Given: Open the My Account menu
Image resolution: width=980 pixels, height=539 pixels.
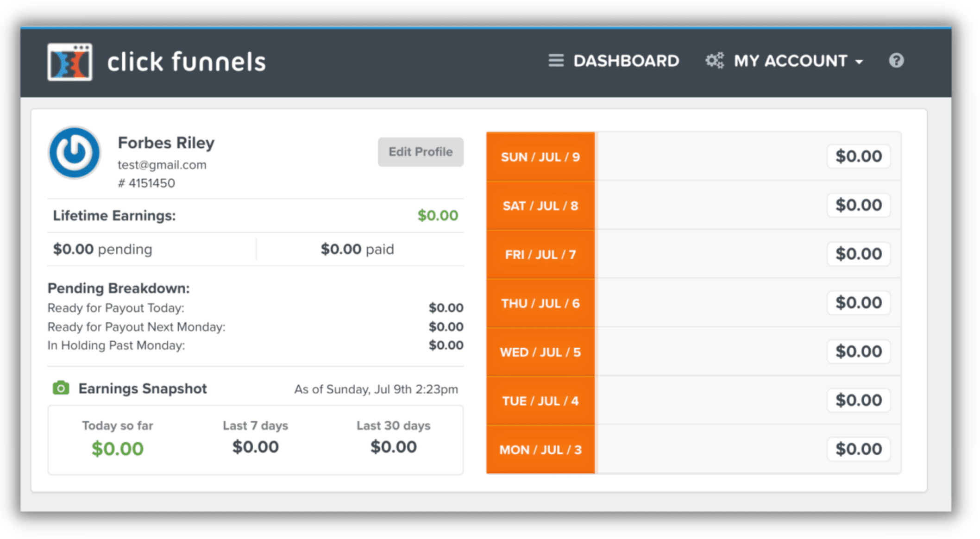Looking at the screenshot, I should [790, 61].
